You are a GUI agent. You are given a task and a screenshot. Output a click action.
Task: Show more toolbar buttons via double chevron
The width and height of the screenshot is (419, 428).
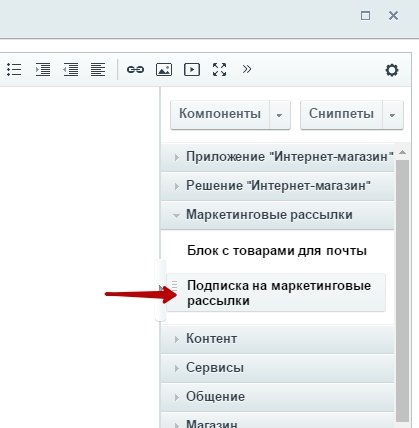pyautogui.click(x=247, y=69)
